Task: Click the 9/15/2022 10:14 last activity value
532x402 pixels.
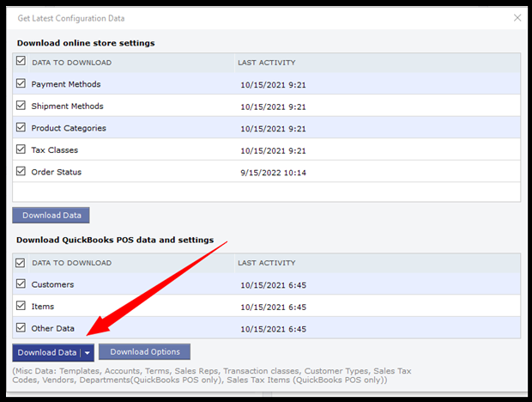Action: 273,173
